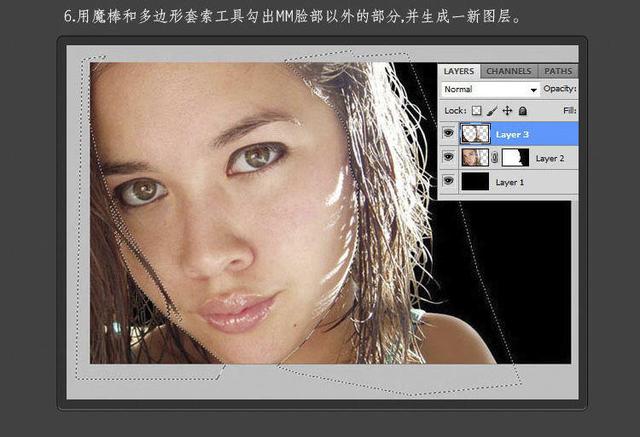Select the Layer 2 mask thumbnail

(515, 157)
